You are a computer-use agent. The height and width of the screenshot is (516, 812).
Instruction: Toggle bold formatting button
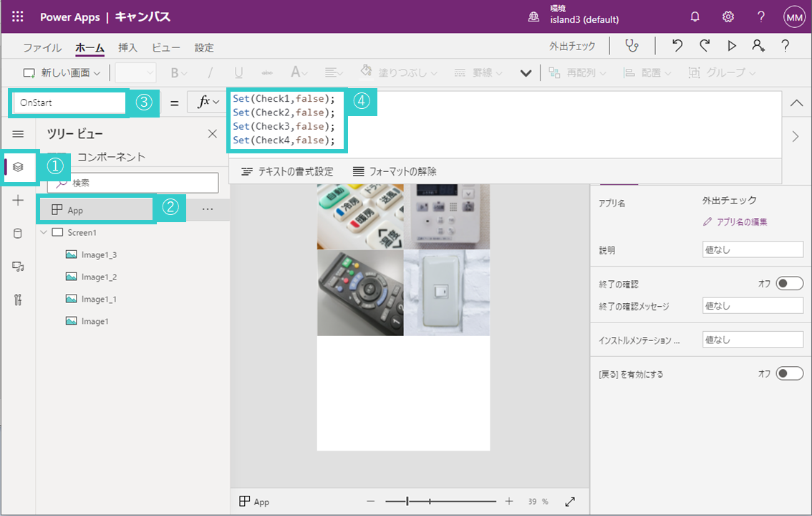[x=179, y=72]
